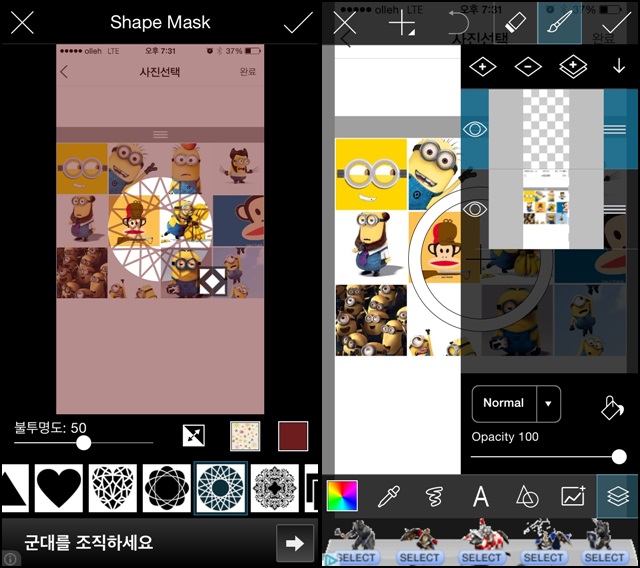Grab the top layer reorder handle
Image resolution: width=640 pixels, height=568 pixels.
point(615,129)
